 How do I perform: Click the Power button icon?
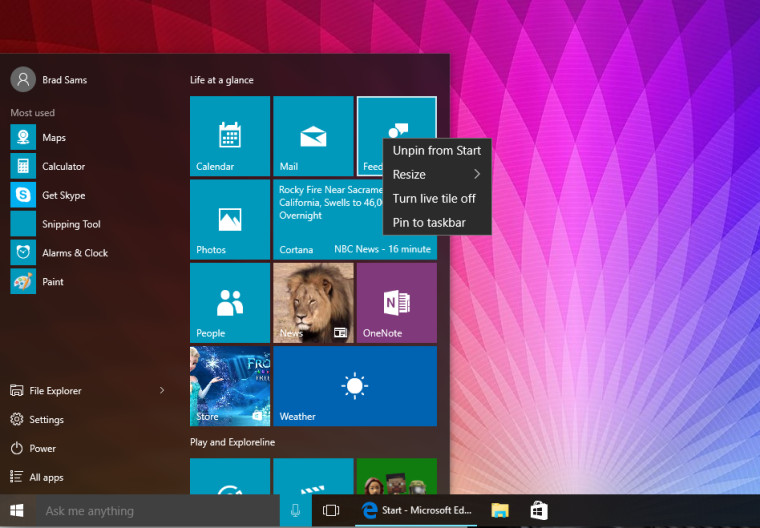click(16, 448)
